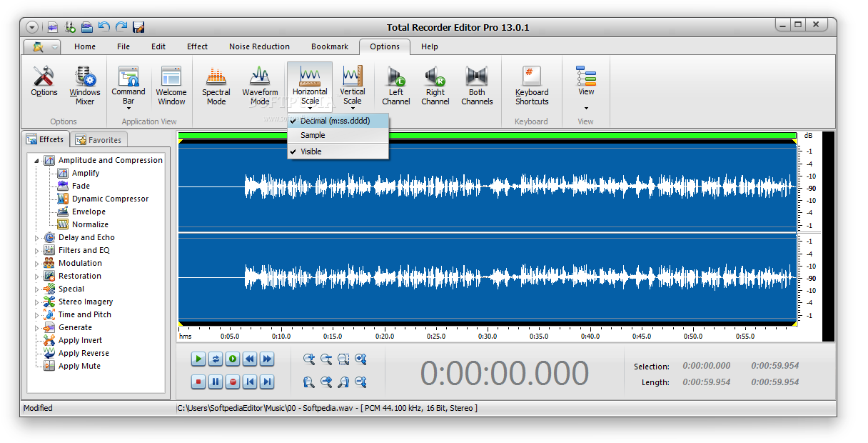The height and width of the screenshot is (443, 868).
Task: Zoom to selection start icon
Action: point(309,382)
